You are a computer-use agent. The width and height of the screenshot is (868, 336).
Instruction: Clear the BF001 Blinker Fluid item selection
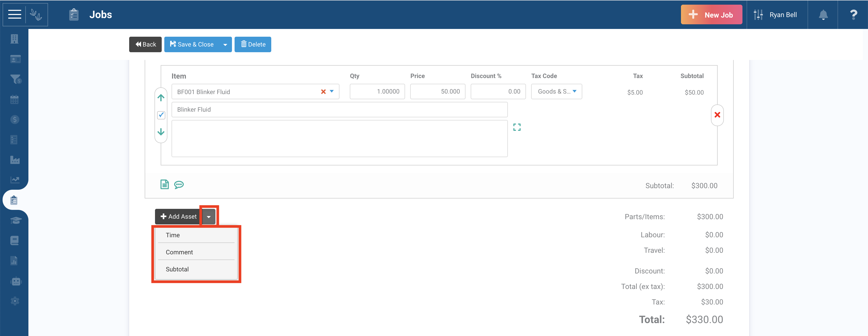[323, 92]
